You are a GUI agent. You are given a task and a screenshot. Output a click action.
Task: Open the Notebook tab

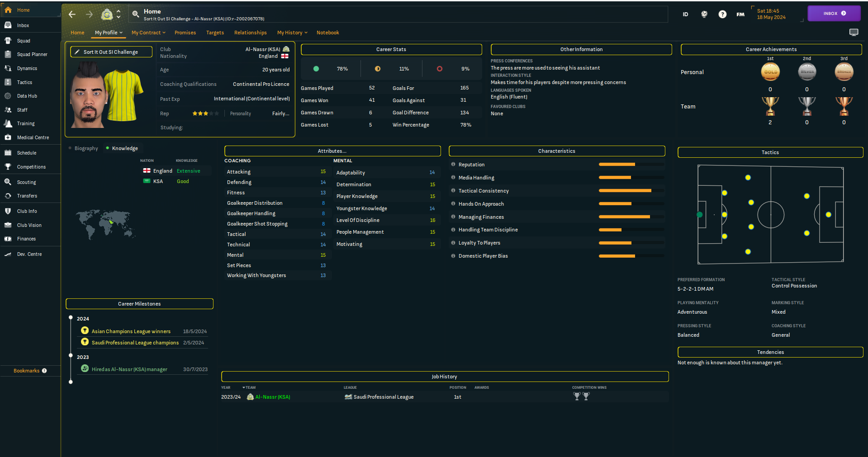point(327,33)
